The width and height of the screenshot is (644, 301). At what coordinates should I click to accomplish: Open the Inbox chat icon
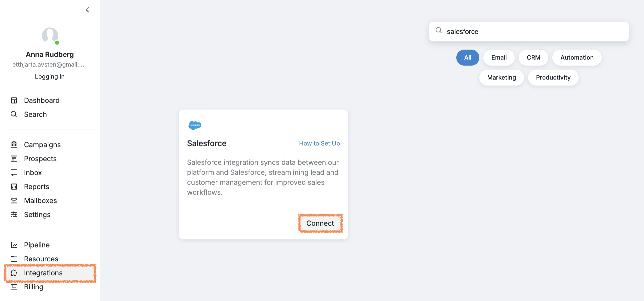(14, 172)
